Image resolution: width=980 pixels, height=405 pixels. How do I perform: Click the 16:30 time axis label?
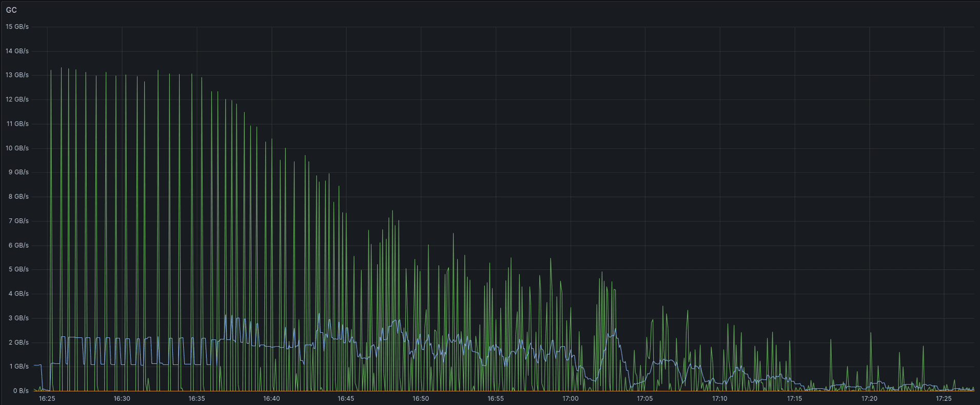[122, 398]
